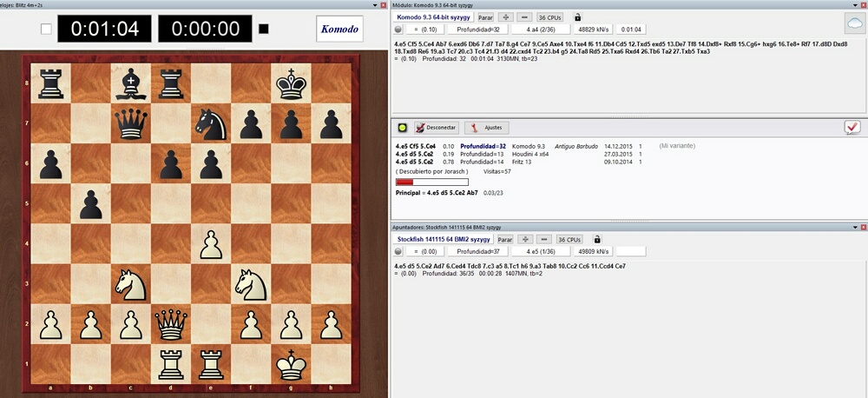Click the Profundidad=32 field in Komodo panel

click(477, 30)
